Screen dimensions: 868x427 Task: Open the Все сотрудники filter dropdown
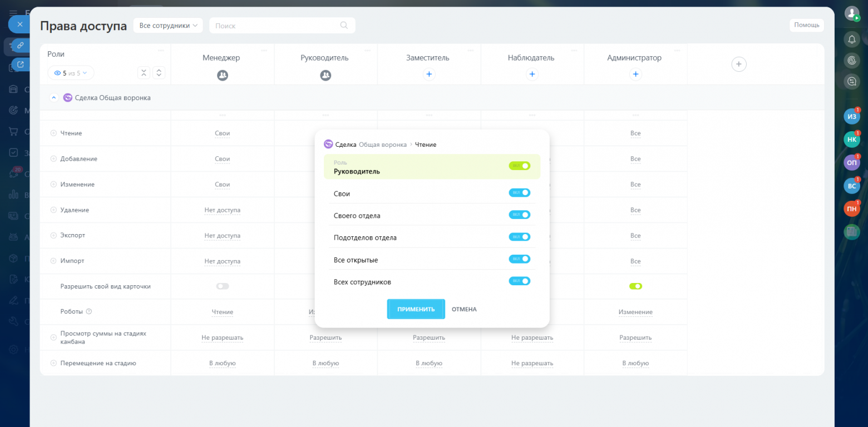(x=169, y=26)
